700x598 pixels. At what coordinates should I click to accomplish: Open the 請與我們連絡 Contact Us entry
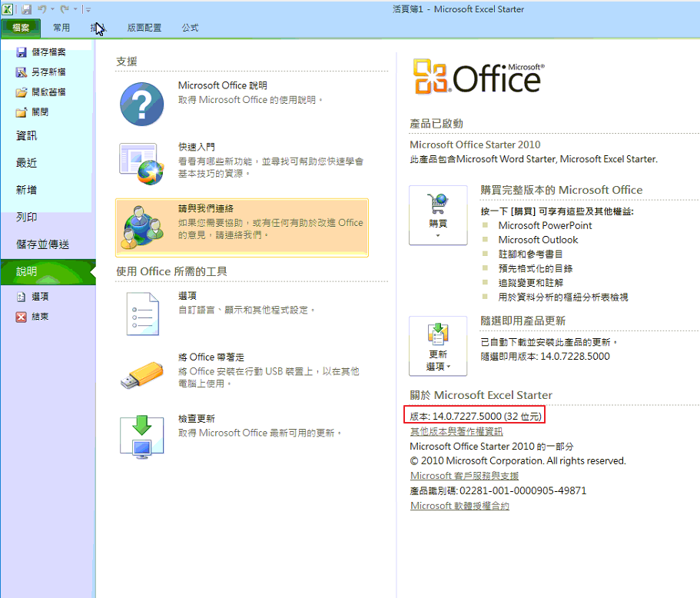coord(242,228)
